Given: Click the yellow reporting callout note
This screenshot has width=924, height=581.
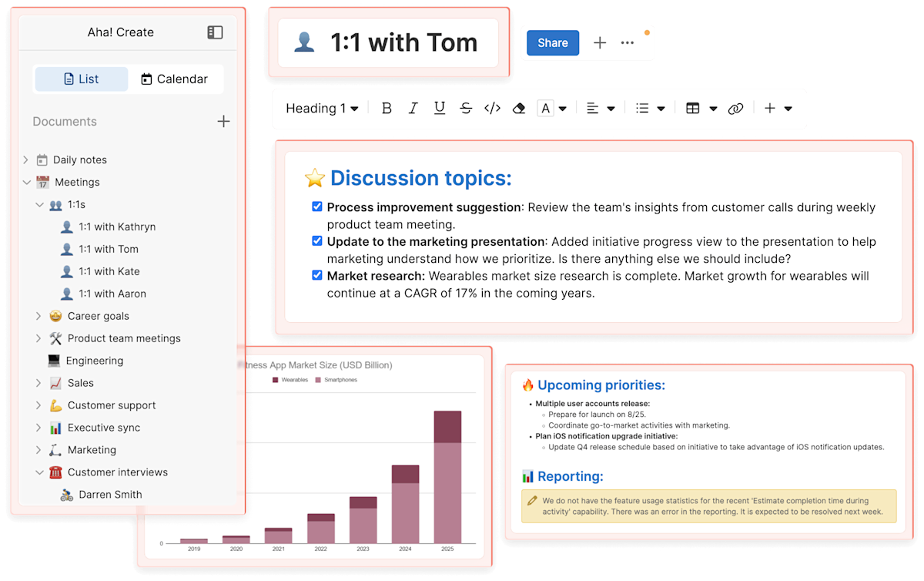Looking at the screenshot, I should point(708,506).
